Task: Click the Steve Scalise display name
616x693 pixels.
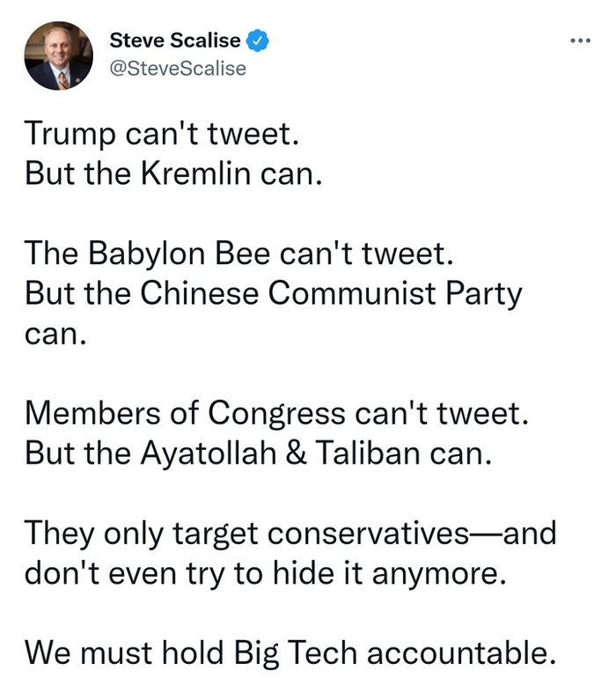Action: point(177,40)
